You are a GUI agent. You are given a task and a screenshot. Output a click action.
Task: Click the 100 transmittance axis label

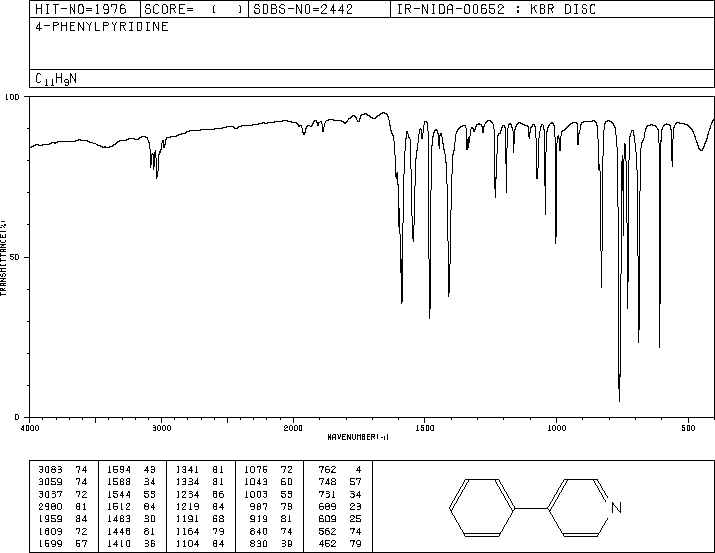(12, 97)
